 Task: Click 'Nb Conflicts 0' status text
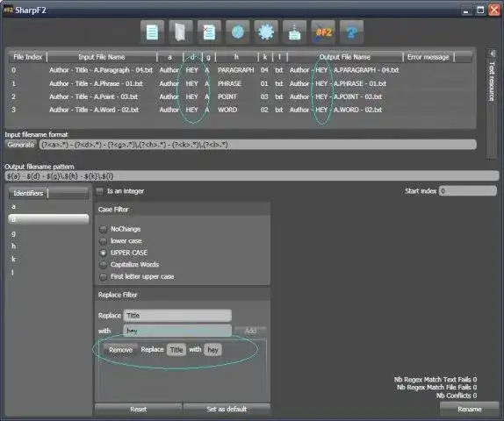(457, 396)
